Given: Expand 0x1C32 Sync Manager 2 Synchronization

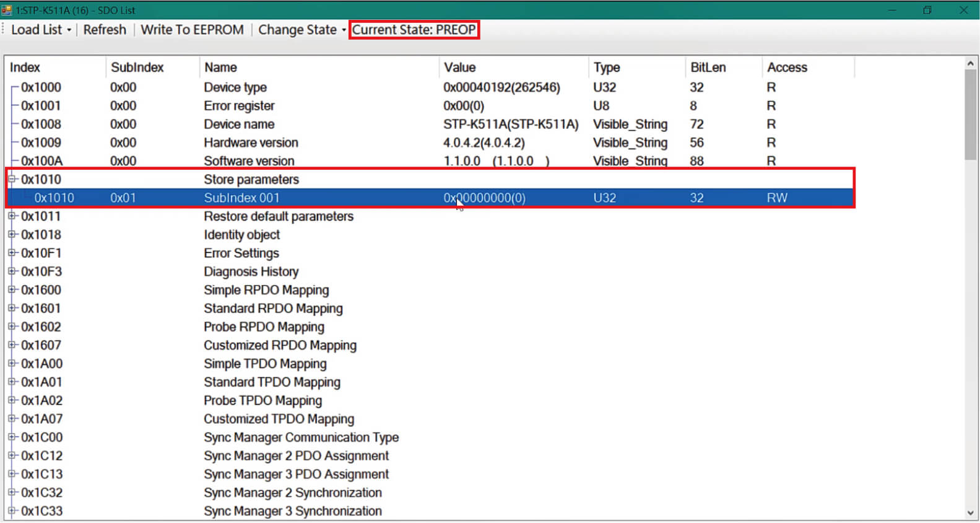Looking at the screenshot, I should click(x=11, y=492).
